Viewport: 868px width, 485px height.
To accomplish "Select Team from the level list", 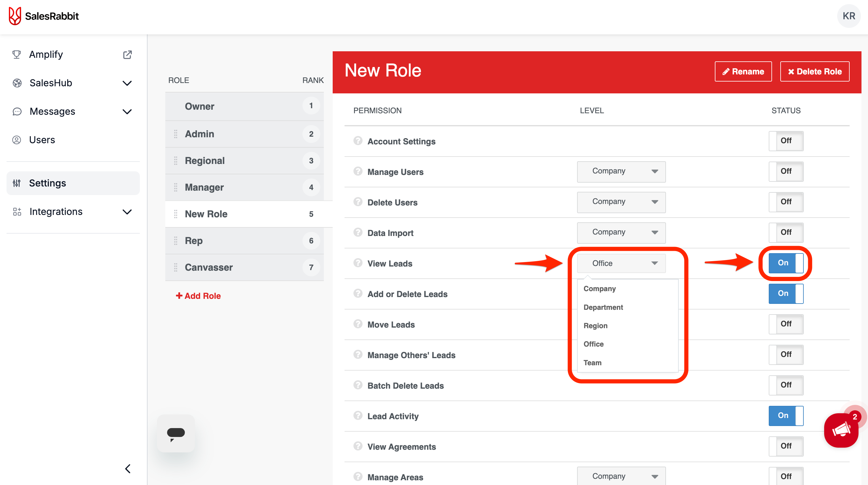I will click(592, 363).
